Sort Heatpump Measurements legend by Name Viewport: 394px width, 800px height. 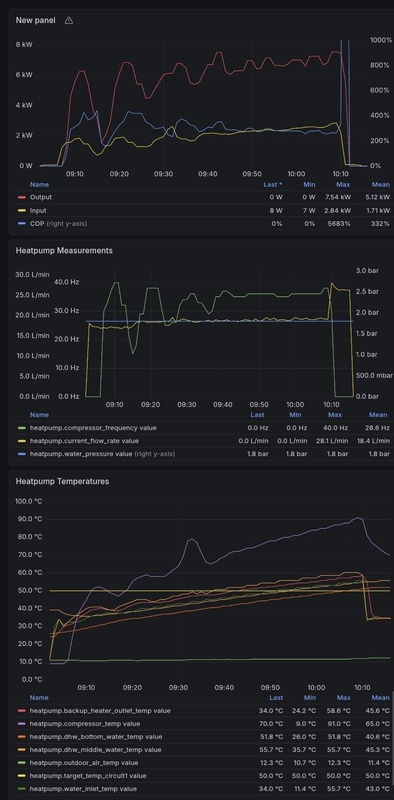39,415
